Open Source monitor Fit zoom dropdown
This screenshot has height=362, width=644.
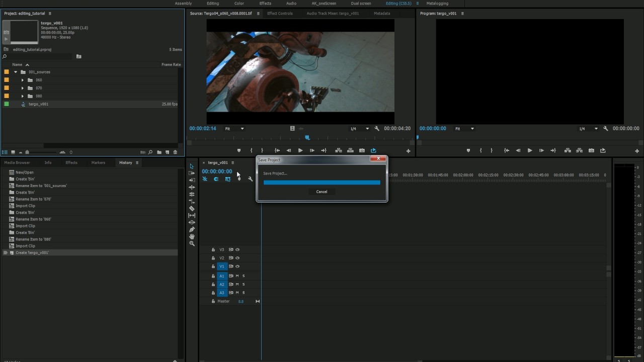(x=234, y=129)
